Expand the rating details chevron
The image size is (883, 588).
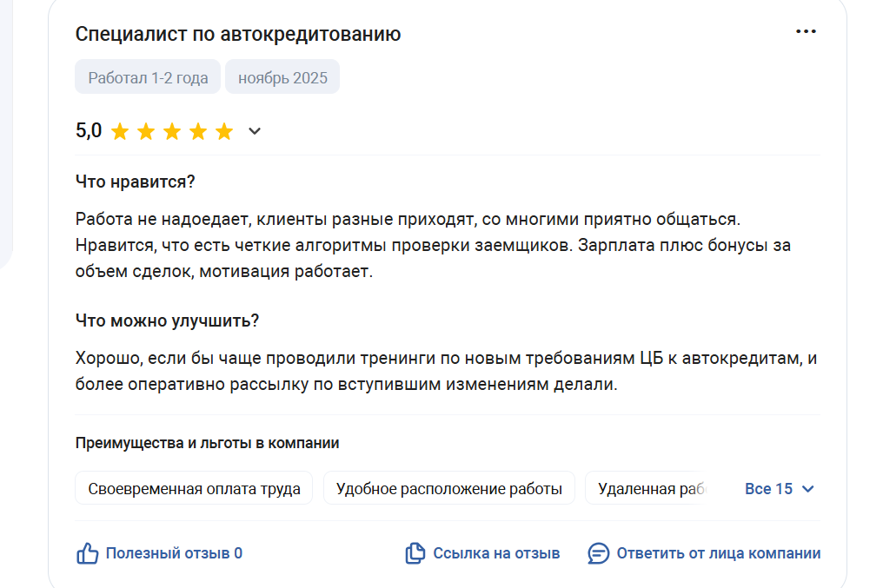(x=255, y=132)
